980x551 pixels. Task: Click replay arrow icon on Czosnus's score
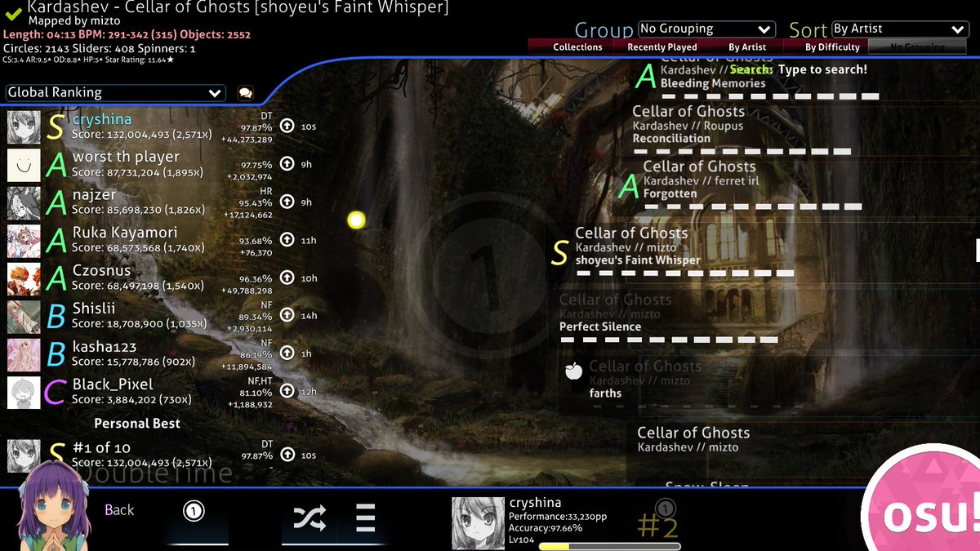[x=287, y=278]
